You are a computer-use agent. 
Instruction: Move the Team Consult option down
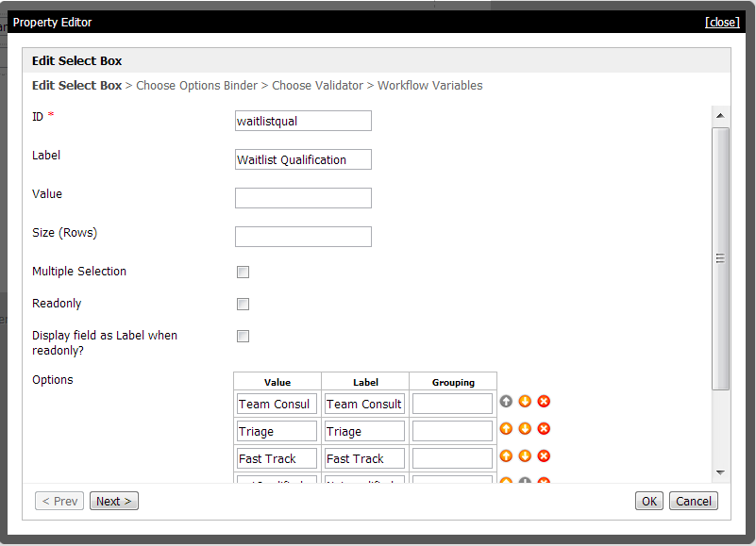pos(525,402)
